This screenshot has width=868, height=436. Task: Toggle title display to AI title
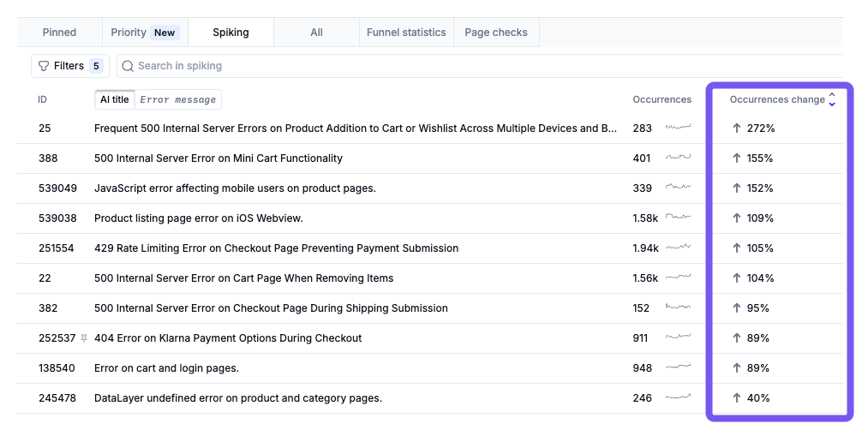(x=115, y=99)
